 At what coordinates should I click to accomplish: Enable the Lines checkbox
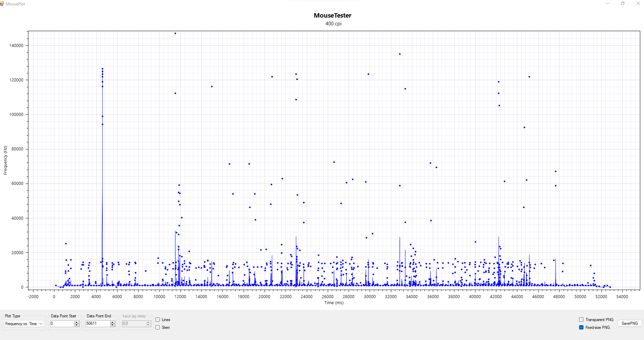pyautogui.click(x=158, y=320)
